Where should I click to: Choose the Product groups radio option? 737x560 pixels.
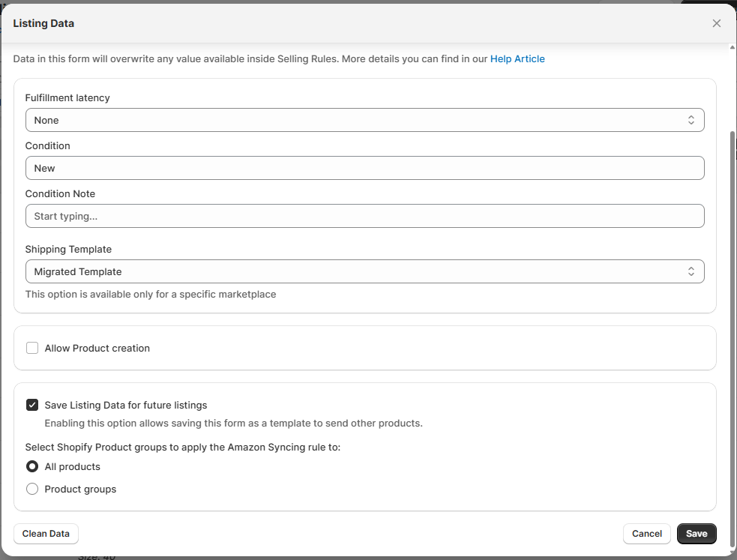click(32, 489)
